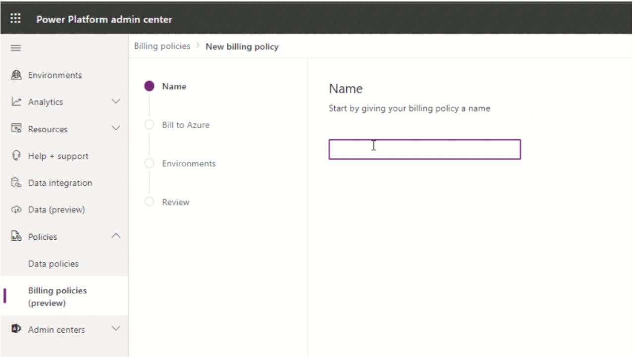Go back to Billing policies breadcrumb
This screenshot has width=634, height=364.
click(x=162, y=46)
